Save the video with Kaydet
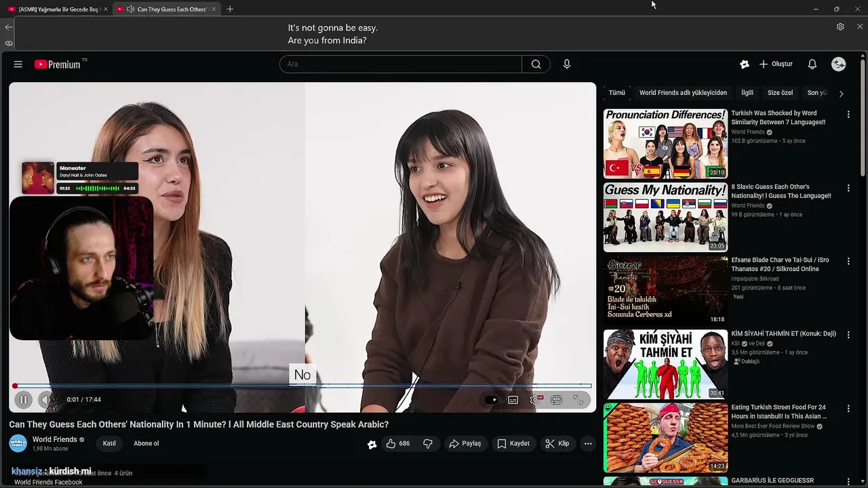The width and height of the screenshot is (868, 488). click(x=513, y=444)
